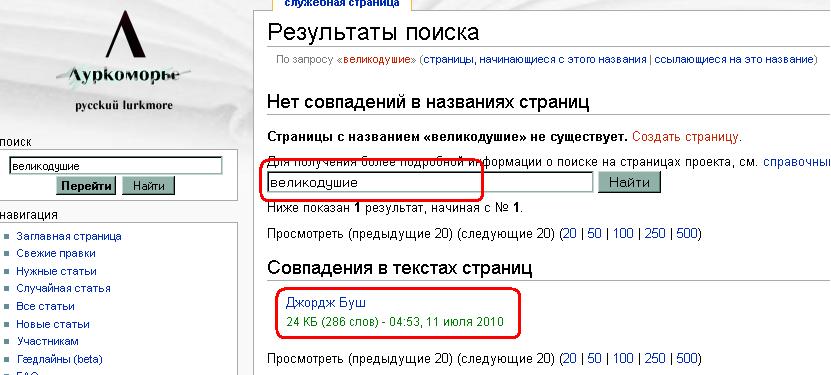Open the справочный help link

coord(797,161)
